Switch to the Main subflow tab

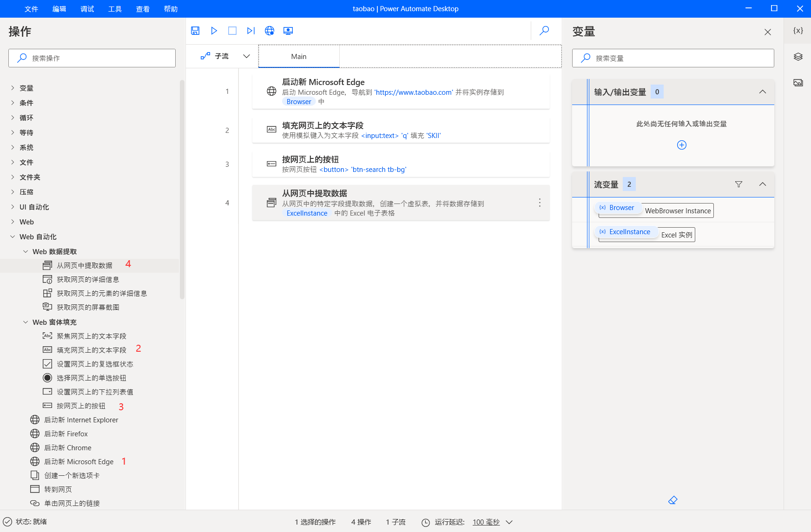click(x=299, y=56)
